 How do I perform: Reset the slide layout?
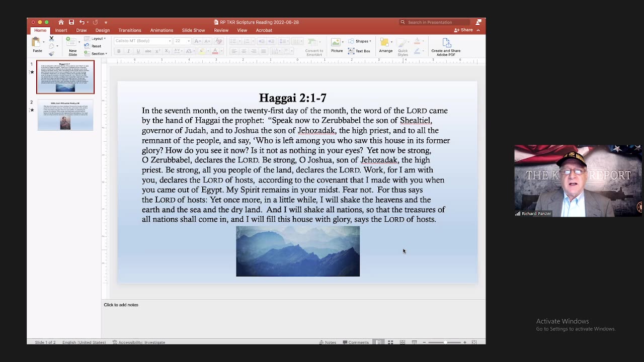(93, 46)
